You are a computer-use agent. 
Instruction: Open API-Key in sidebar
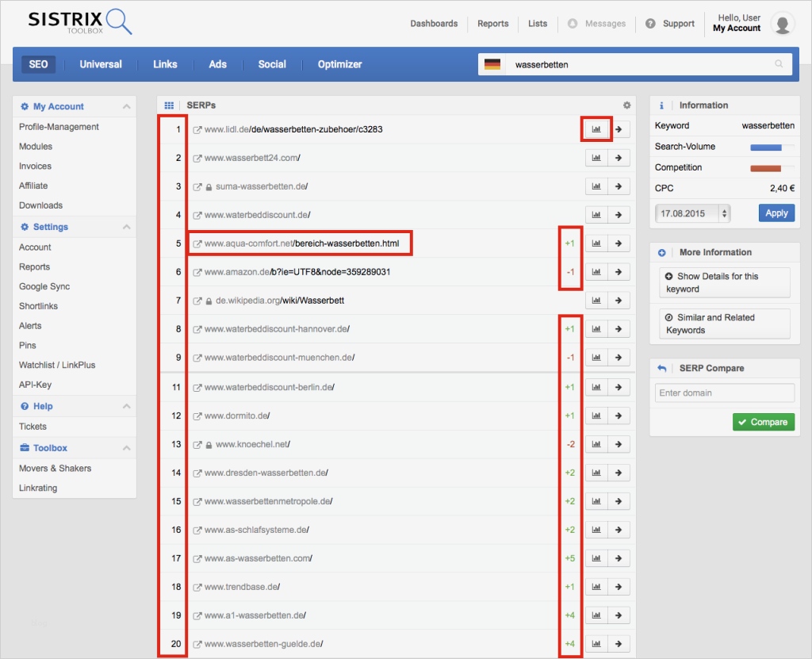[35, 385]
